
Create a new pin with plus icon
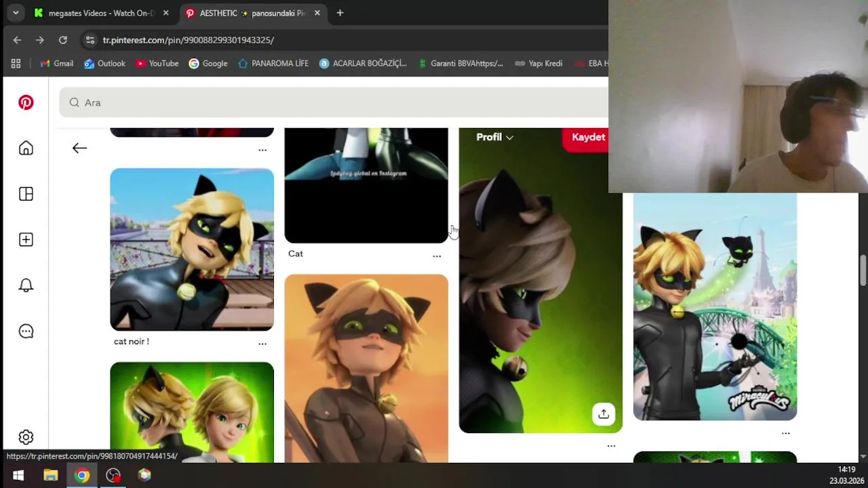(x=26, y=239)
